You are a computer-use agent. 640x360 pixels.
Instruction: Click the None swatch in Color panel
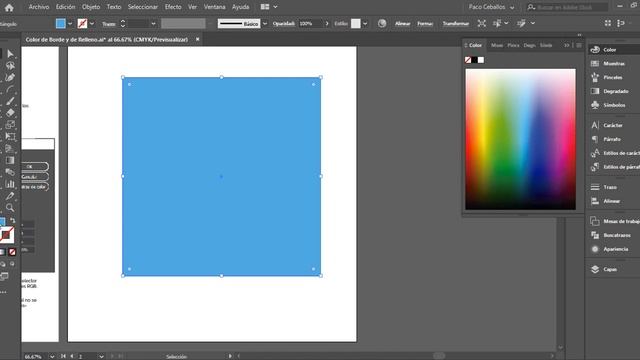click(x=468, y=60)
